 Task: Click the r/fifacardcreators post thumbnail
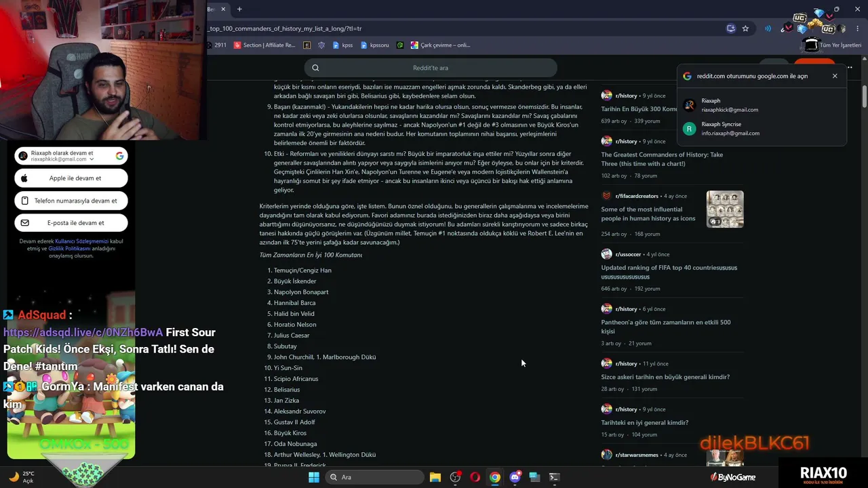click(725, 209)
